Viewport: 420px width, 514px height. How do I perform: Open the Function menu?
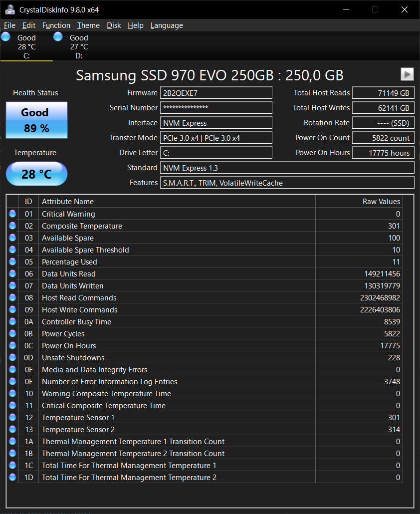click(56, 25)
